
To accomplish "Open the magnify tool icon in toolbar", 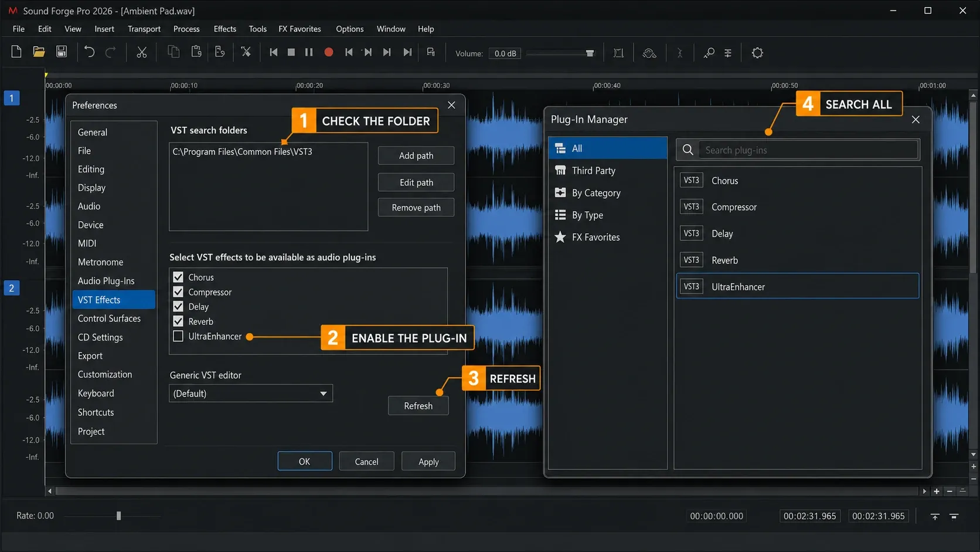I will pos(709,53).
